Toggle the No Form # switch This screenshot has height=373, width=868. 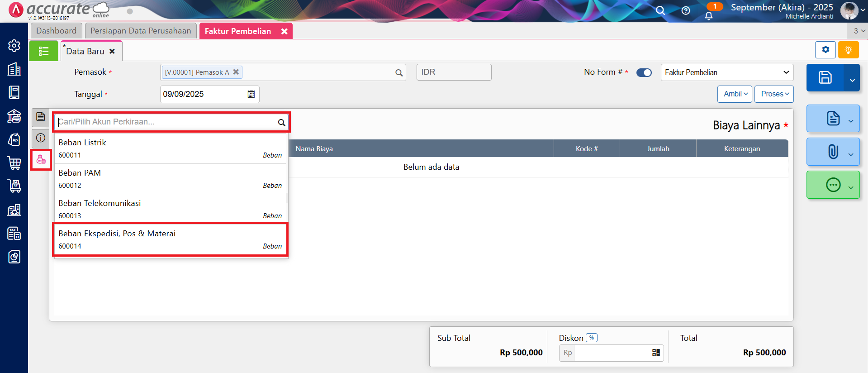click(644, 72)
